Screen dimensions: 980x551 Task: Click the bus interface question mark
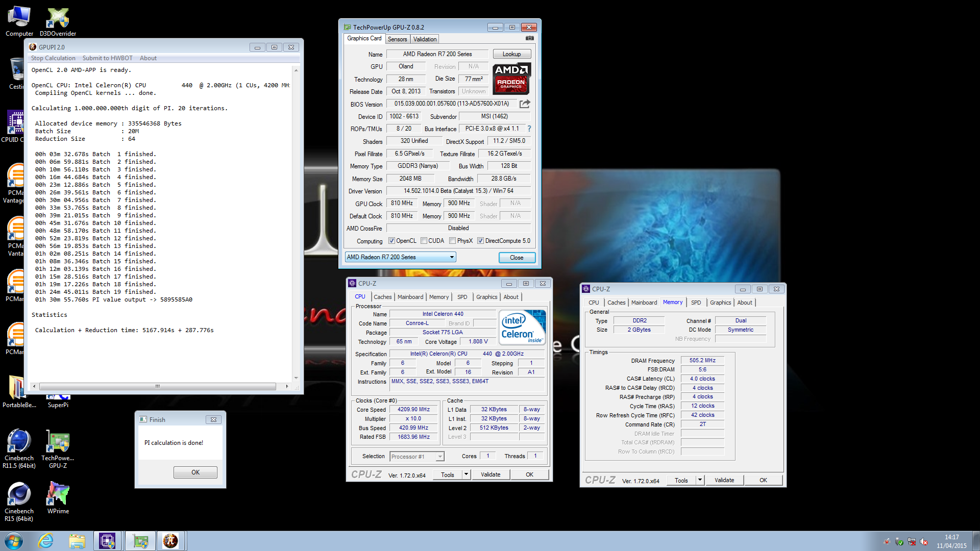tap(529, 129)
